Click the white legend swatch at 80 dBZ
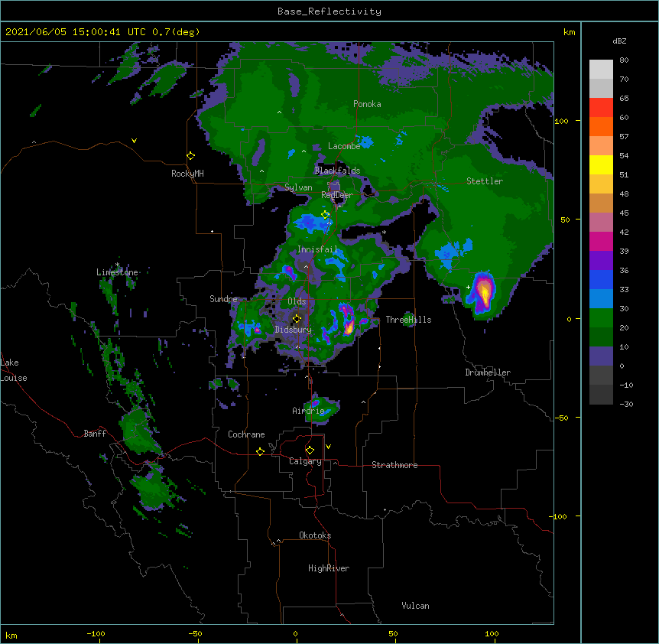The image size is (659, 644). (601, 70)
